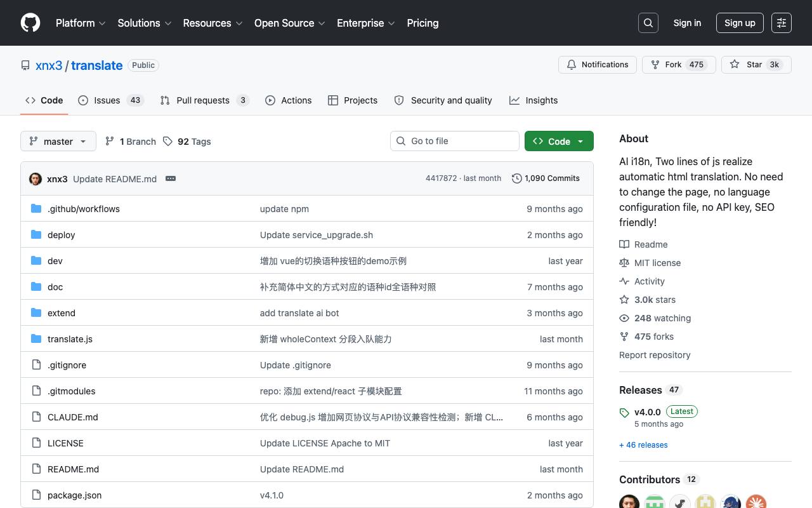The height and width of the screenshot is (508, 812).
Task: Click Report repository link
Action: tap(655, 355)
